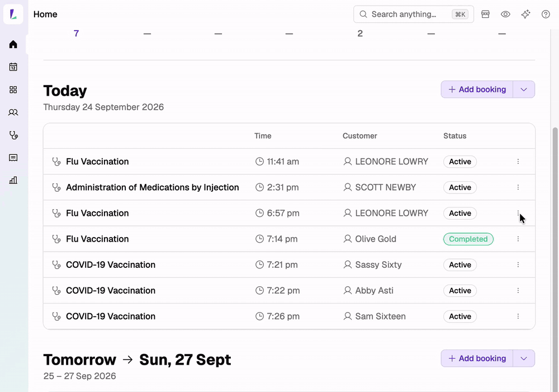Open options menu for Sassy Sixty booking

518,265
